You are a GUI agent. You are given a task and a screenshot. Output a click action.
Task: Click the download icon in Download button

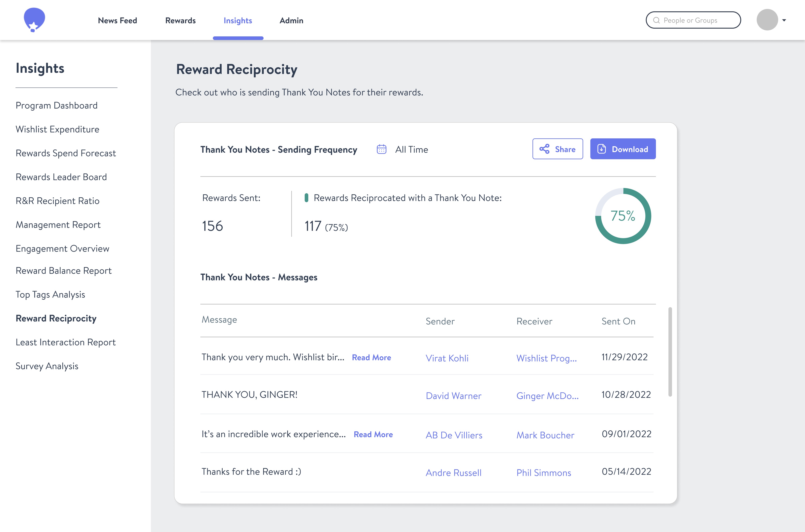click(601, 149)
